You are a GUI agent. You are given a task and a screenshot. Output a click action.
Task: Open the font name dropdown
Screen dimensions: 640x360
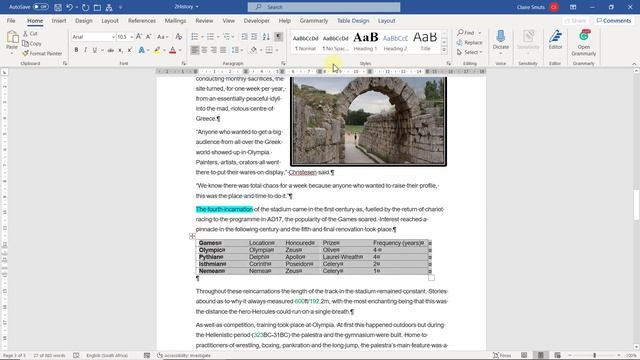pos(113,37)
